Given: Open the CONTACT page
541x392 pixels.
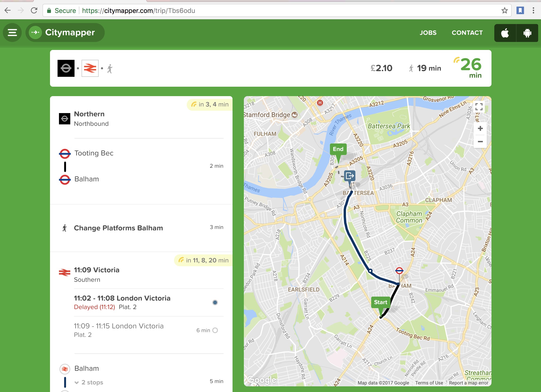Looking at the screenshot, I should [467, 33].
